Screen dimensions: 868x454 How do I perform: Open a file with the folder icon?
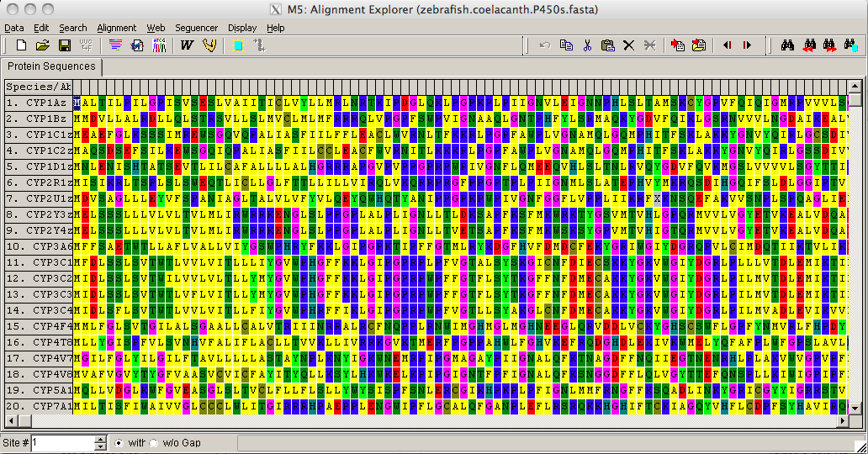pyautogui.click(x=41, y=45)
